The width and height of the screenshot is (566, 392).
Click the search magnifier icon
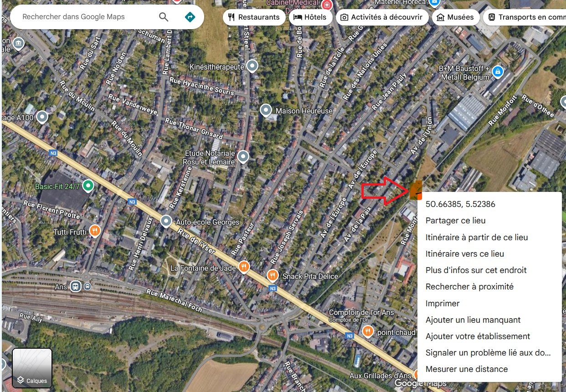(x=164, y=17)
